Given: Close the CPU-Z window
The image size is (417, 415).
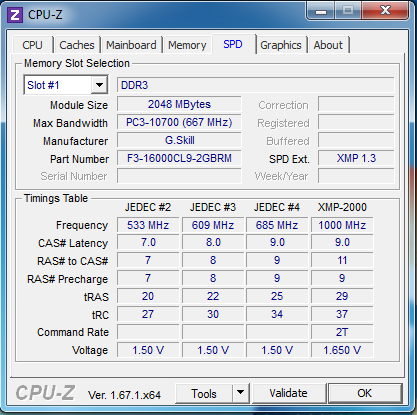Looking at the screenshot, I should click(x=385, y=11).
